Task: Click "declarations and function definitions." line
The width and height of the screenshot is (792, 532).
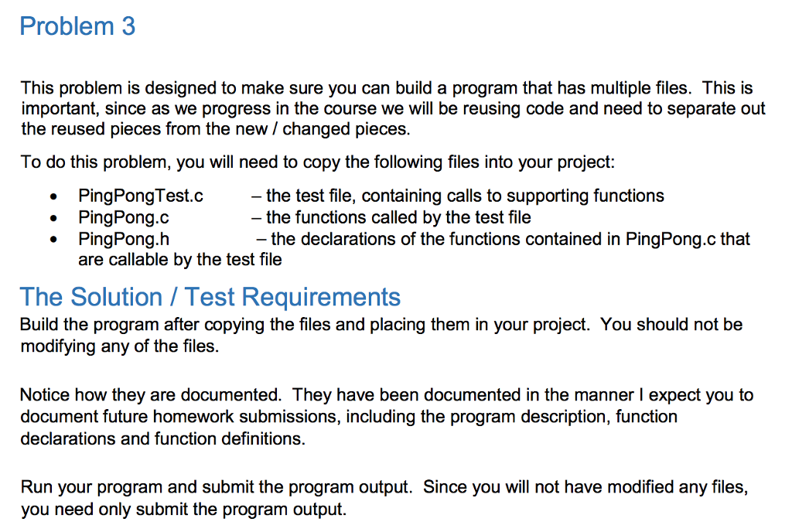Action: click(162, 439)
